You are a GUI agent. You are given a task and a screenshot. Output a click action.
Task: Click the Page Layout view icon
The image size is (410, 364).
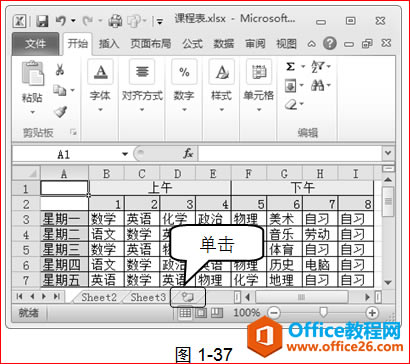[201, 312]
